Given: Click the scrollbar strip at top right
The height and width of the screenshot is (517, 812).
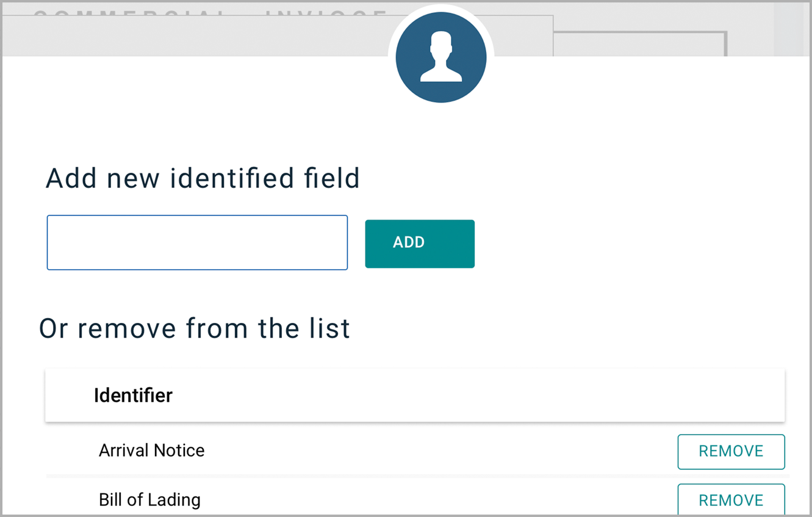Looking at the screenshot, I should 789,27.
